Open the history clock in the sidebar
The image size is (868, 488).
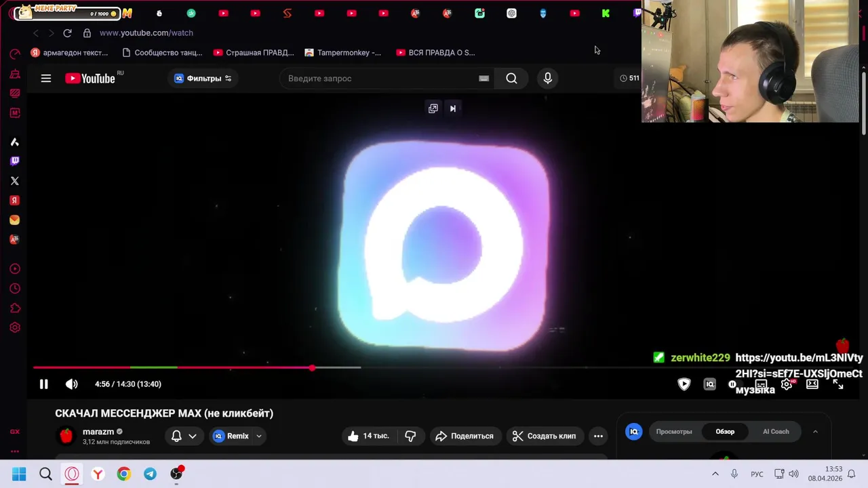(x=15, y=289)
